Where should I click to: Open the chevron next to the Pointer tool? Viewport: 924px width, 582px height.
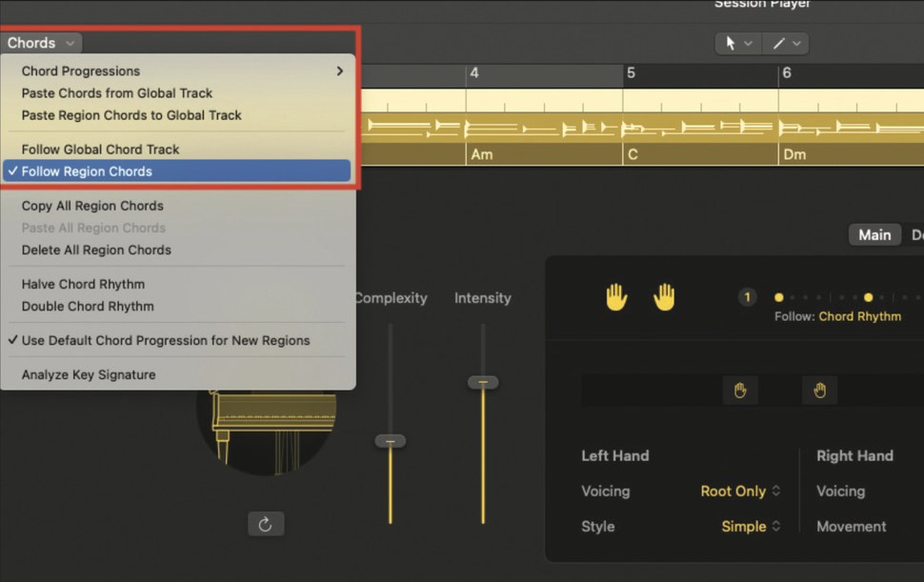pyautogui.click(x=752, y=43)
